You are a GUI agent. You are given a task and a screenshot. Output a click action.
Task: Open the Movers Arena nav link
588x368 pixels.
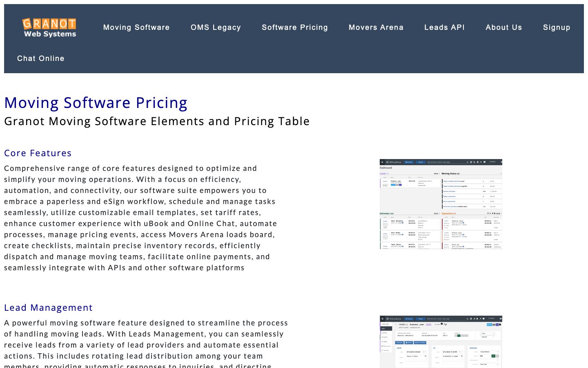pos(376,27)
